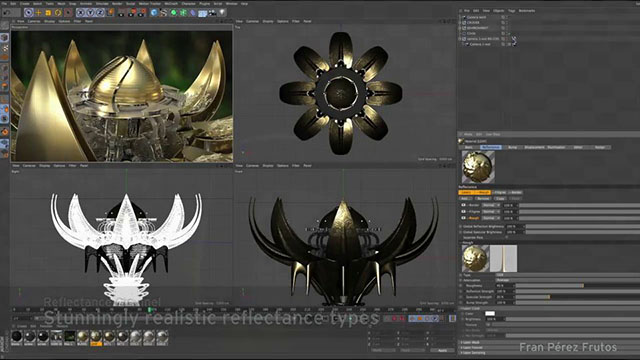Image resolution: width=640 pixels, height=360 pixels.
Task: Switch to the Displacement material tab
Action: coord(534,147)
